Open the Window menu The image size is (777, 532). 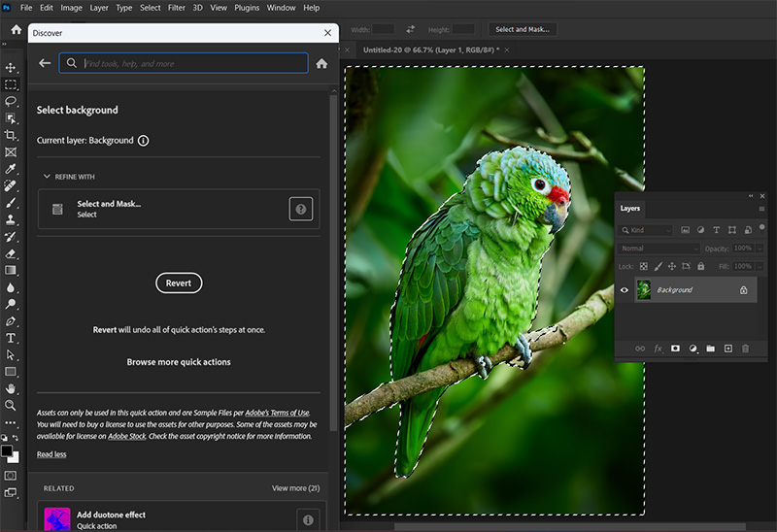pos(281,8)
